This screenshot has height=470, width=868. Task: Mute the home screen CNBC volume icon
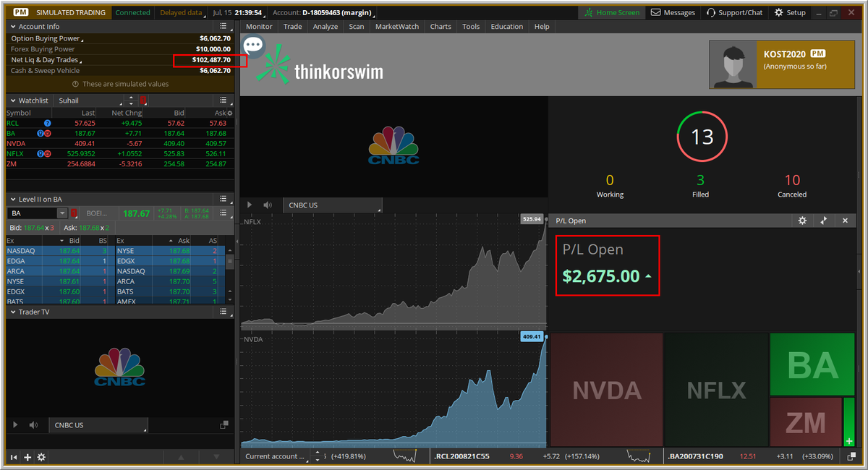coord(268,205)
